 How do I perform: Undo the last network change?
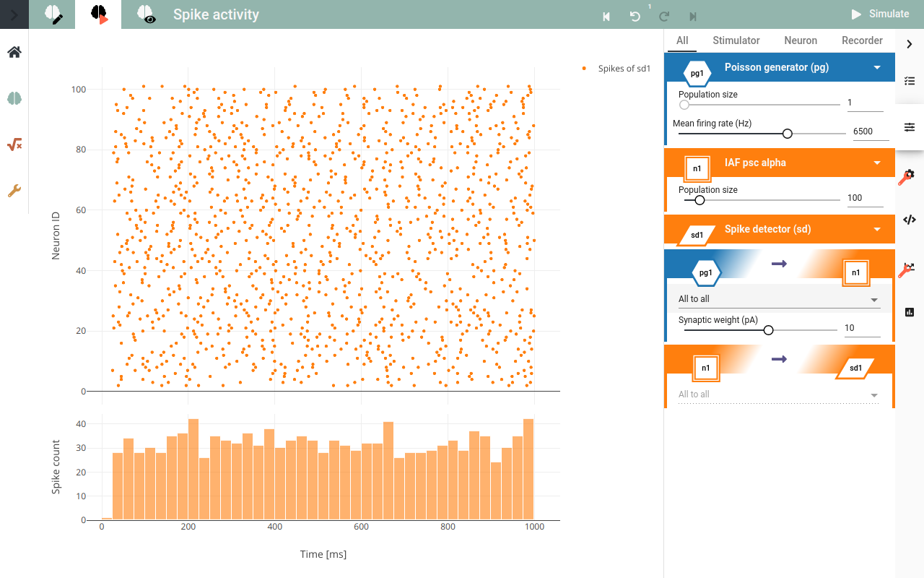point(635,16)
